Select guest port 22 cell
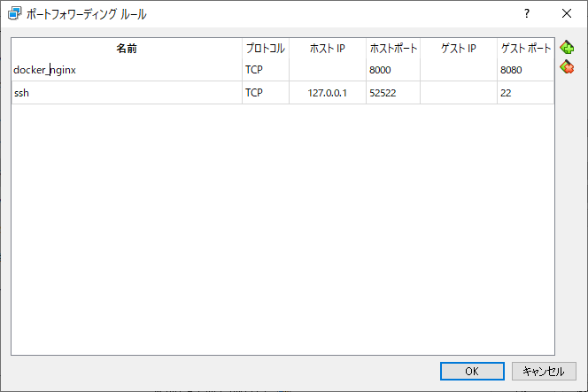Image resolution: width=588 pixels, height=392 pixels. click(x=526, y=93)
